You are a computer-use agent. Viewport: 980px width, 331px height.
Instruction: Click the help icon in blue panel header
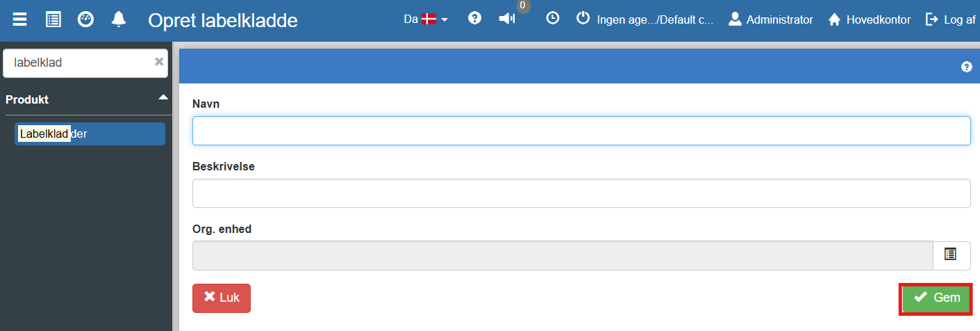point(966,67)
